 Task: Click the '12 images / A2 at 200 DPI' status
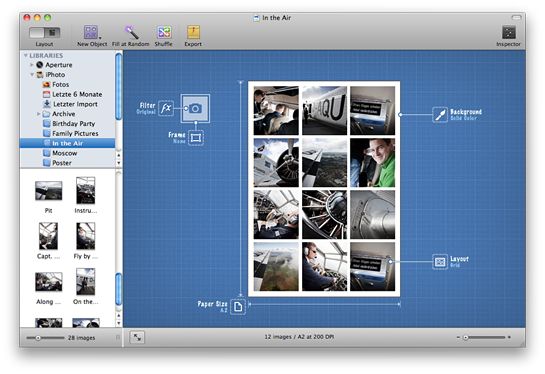pyautogui.click(x=299, y=337)
